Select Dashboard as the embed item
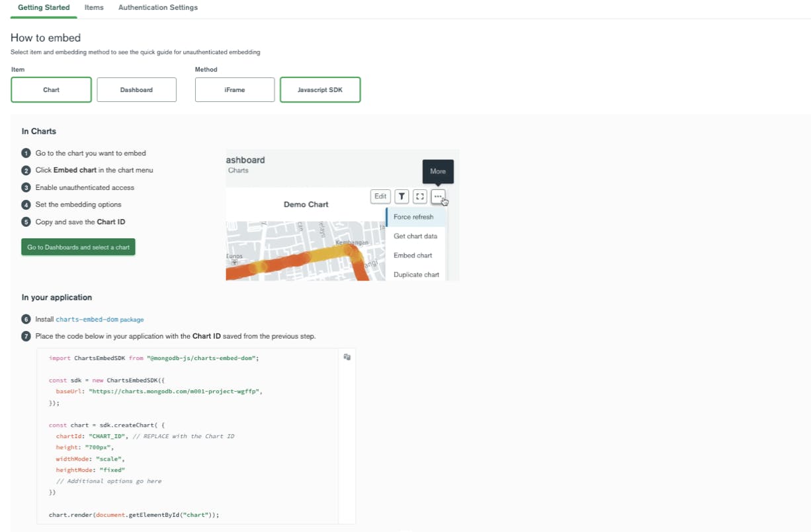 click(136, 90)
